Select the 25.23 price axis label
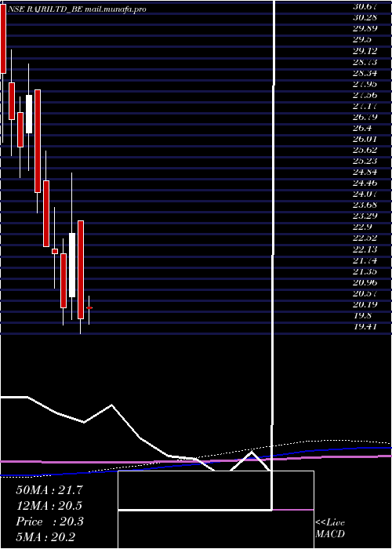The width and height of the screenshot is (392, 549). pos(365,161)
